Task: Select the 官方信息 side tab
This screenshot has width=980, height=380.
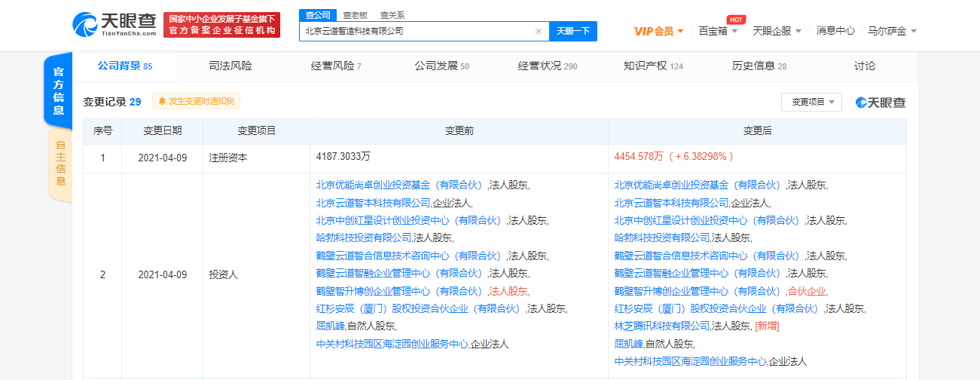Action: point(59,90)
